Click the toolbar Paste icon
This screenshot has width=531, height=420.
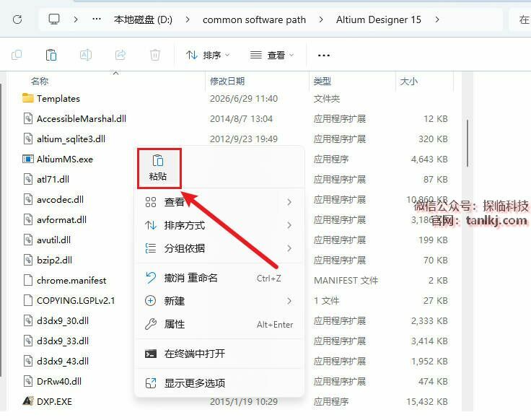[51, 55]
